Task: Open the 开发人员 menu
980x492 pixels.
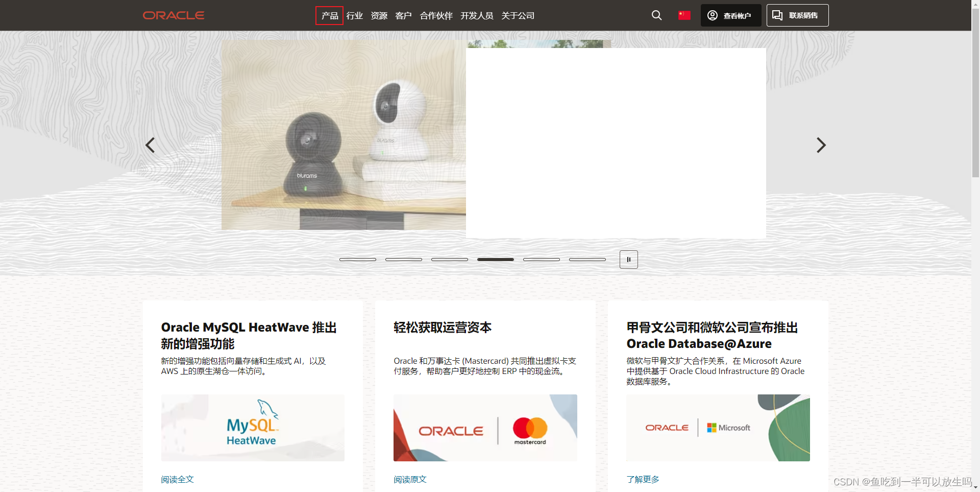Action: click(477, 16)
